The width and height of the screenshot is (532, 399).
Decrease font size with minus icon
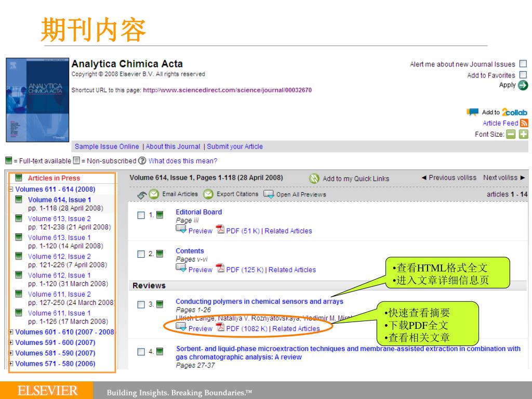coord(511,135)
